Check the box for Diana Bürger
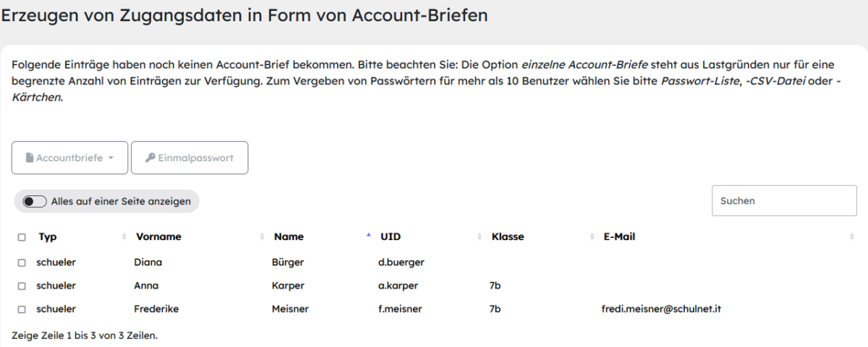 [20, 262]
